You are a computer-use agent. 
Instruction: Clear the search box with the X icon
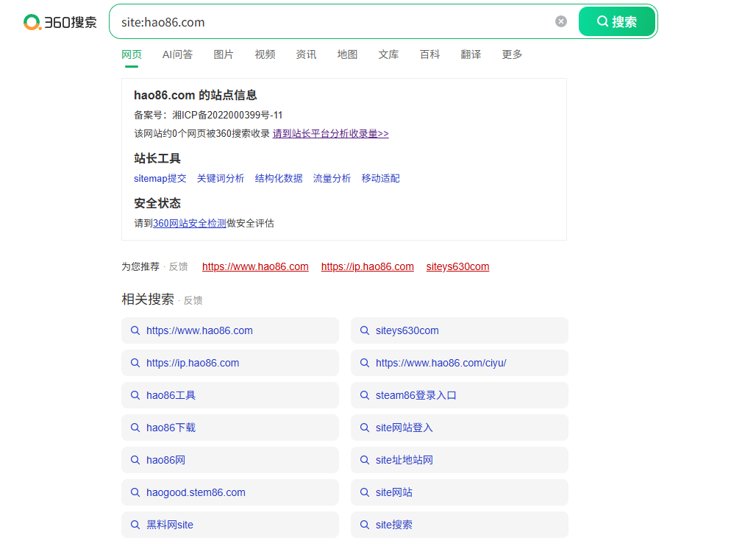point(560,21)
